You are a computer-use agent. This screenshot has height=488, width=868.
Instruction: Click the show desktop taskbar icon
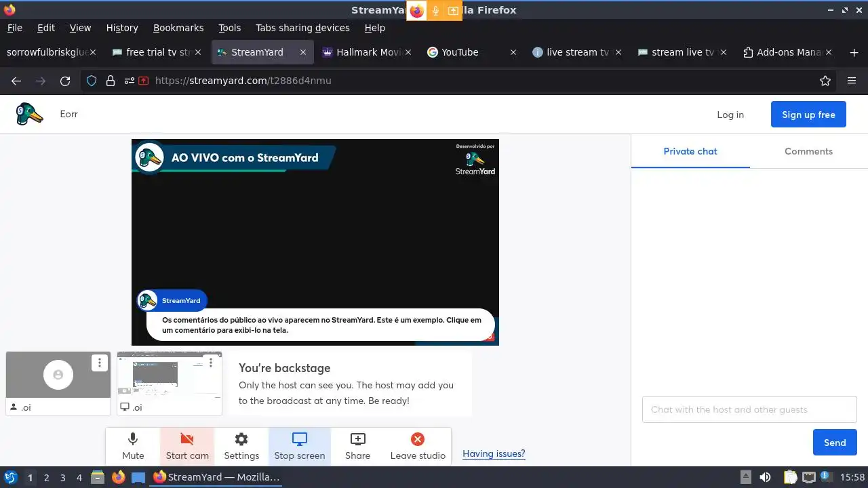click(138, 477)
